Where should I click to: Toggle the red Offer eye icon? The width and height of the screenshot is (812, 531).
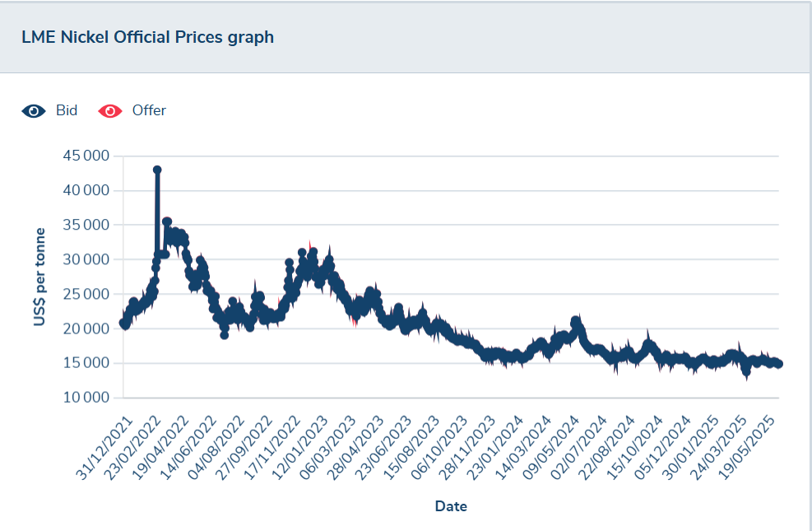click(x=109, y=111)
